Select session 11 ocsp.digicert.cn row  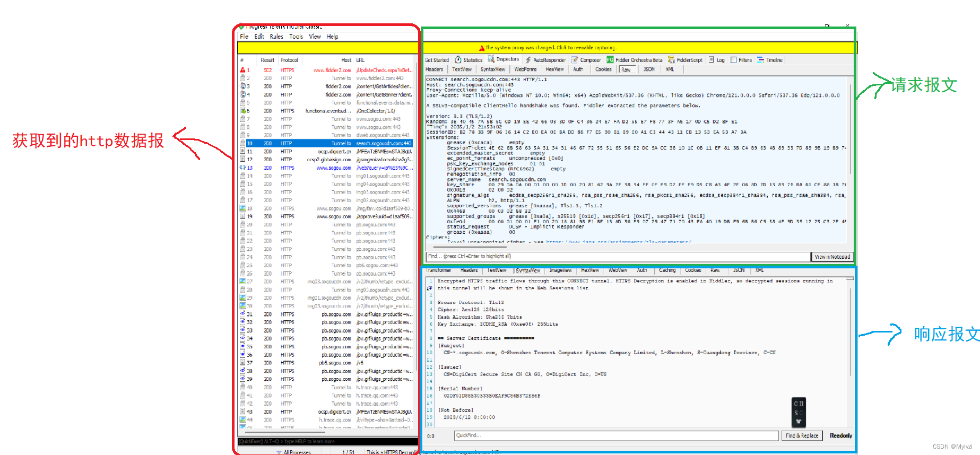click(326, 151)
